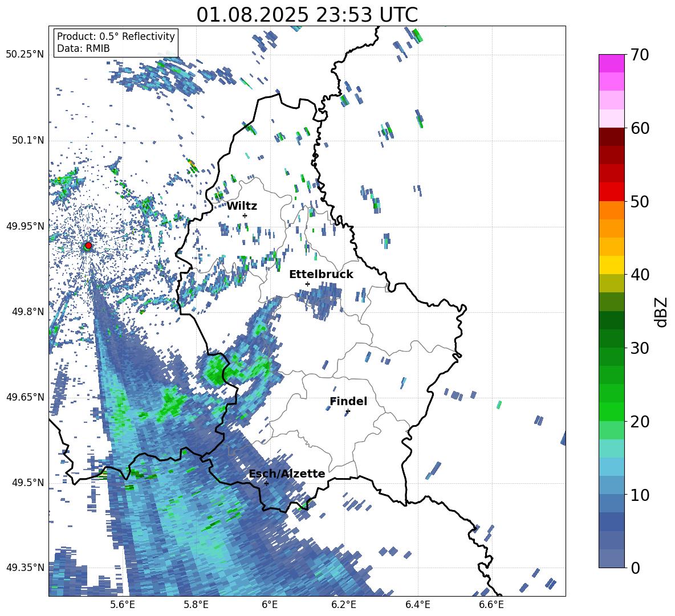Click the Product: 0.5° Reflectivity text
The height and width of the screenshot is (616, 675).
[x=116, y=36]
